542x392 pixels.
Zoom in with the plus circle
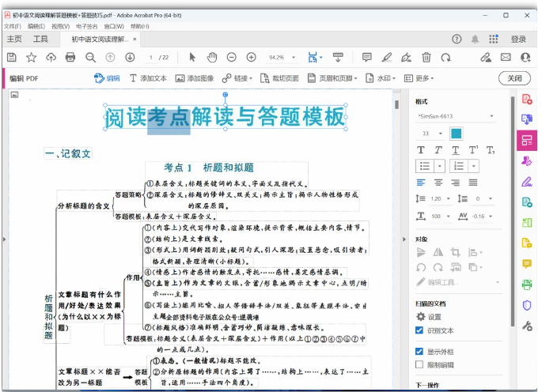(252, 58)
